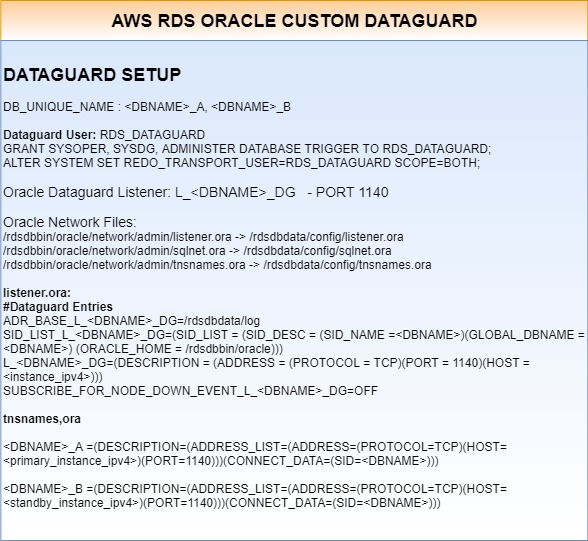Select the GRANT SYSOPER, SYSDG statement line
This screenshot has width=588, height=541.
coord(247,149)
